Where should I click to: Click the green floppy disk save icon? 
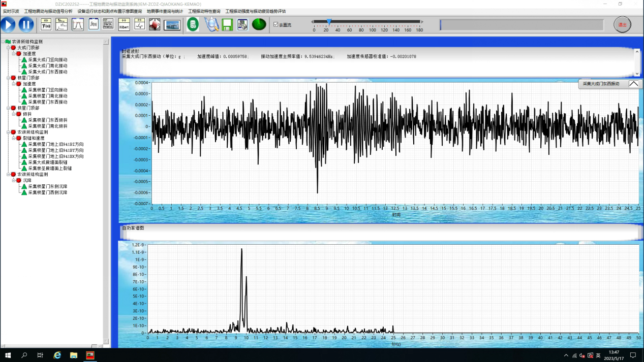227,24
